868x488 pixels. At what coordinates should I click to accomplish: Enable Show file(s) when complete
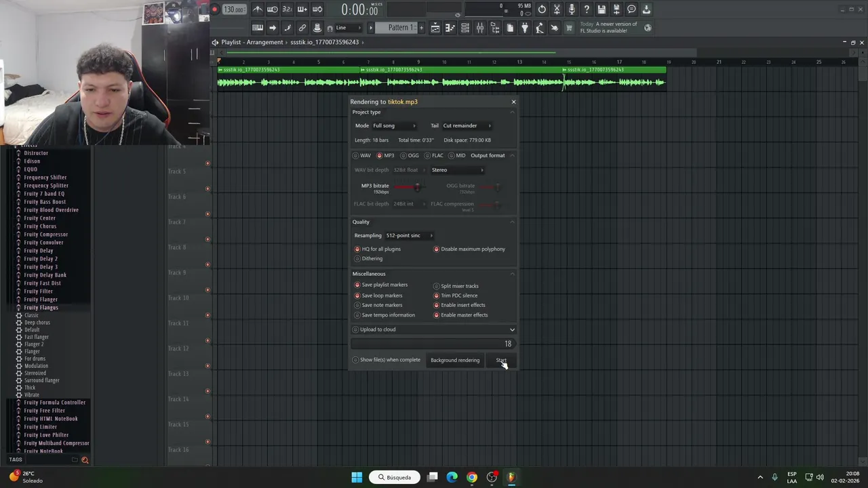(387, 360)
